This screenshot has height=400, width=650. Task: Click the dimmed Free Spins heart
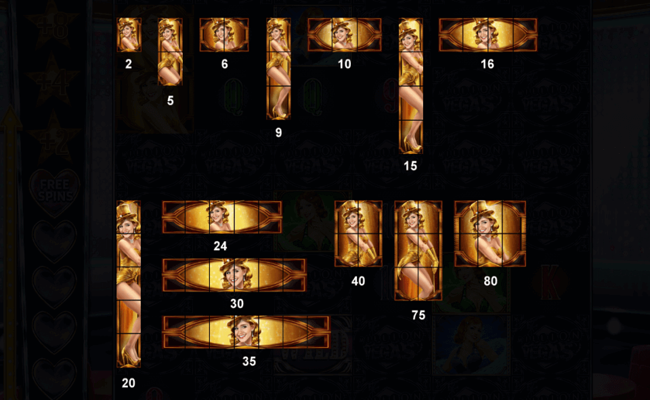tap(54, 193)
